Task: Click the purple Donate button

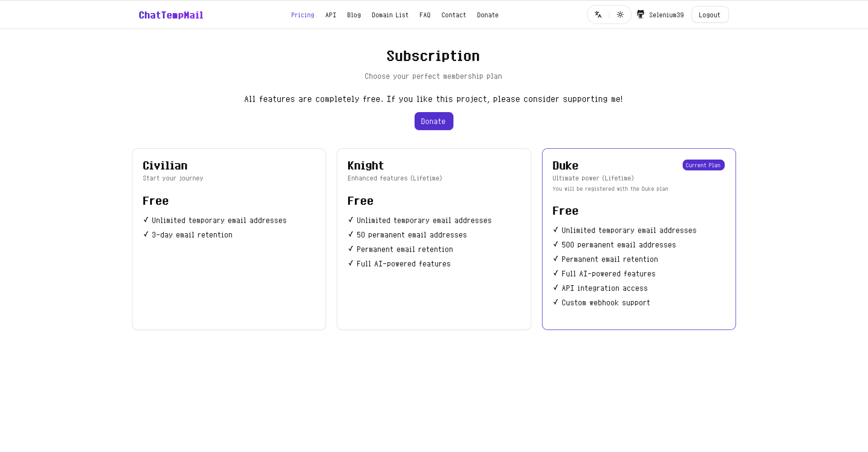Action: click(434, 121)
